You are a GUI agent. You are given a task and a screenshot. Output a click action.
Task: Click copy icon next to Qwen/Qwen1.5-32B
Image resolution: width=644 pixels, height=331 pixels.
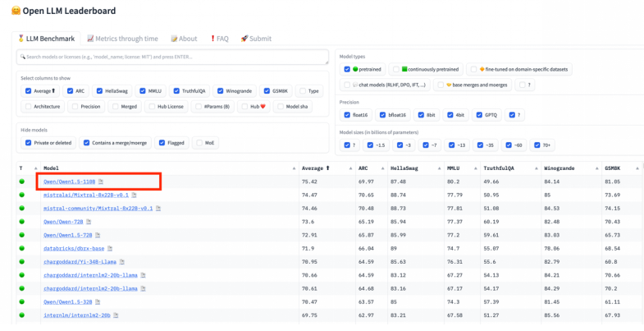pos(98,301)
